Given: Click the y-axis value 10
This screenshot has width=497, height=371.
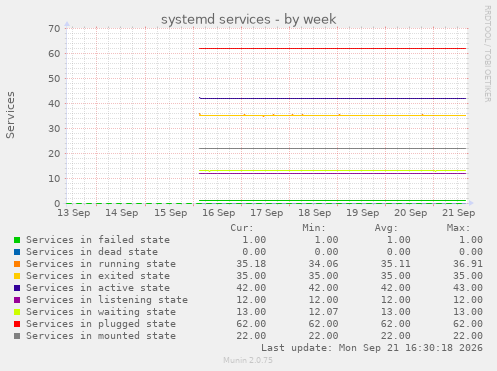Looking at the screenshot, I should click(54, 179).
